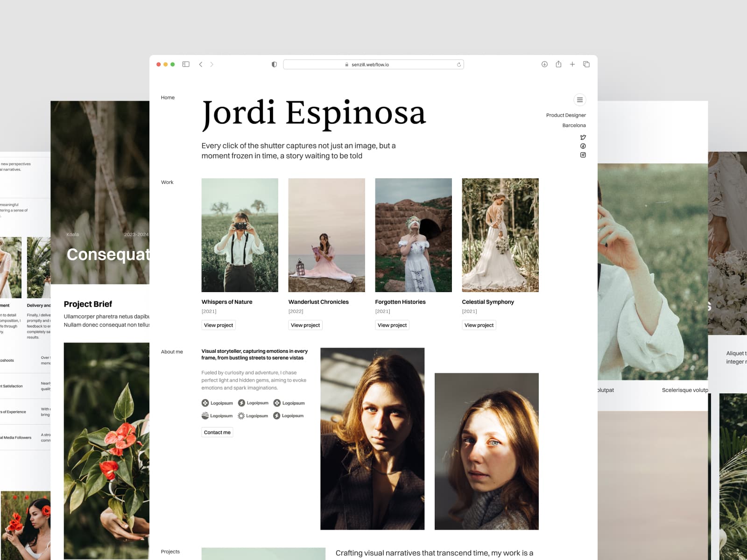Click the Wanderlust Chronicles title
The width and height of the screenshot is (747, 560).
[x=318, y=302]
